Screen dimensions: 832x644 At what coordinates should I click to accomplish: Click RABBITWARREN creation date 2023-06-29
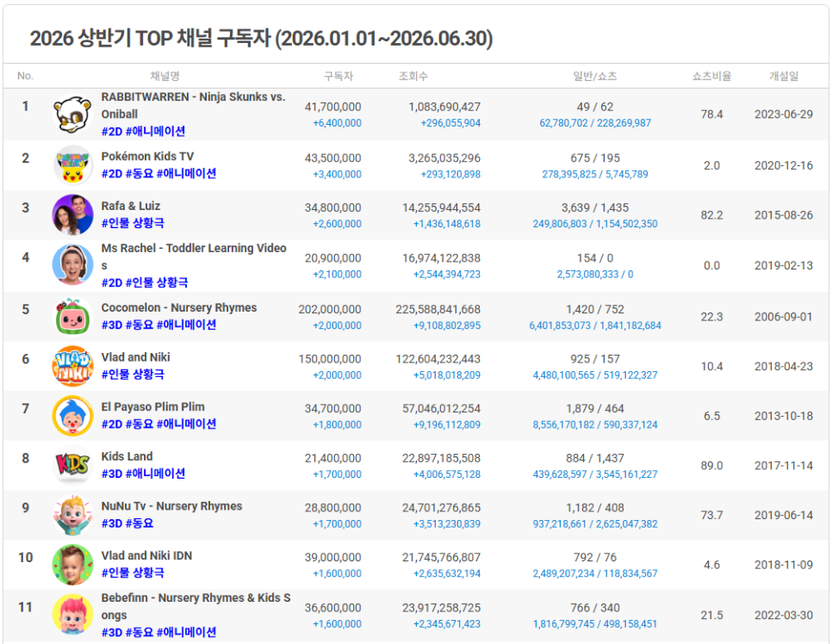(784, 114)
